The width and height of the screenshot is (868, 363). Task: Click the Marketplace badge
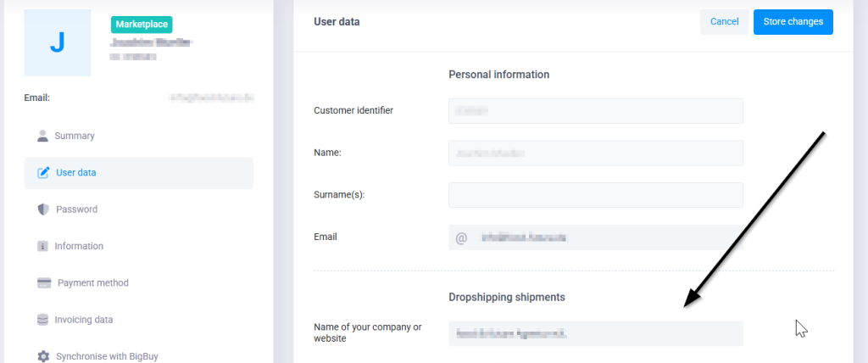142,25
